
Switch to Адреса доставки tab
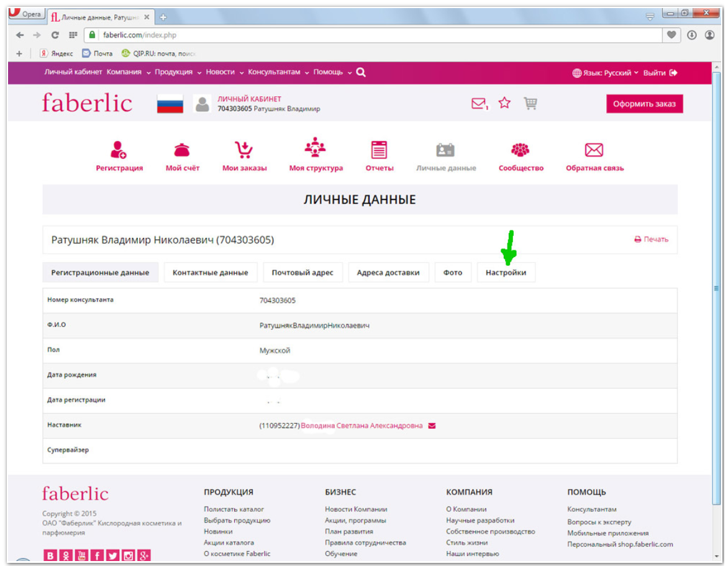(388, 273)
